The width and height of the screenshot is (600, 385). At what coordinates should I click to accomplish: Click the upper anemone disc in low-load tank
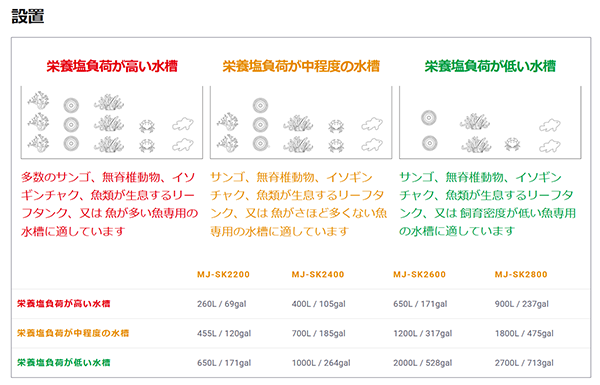coord(429,117)
